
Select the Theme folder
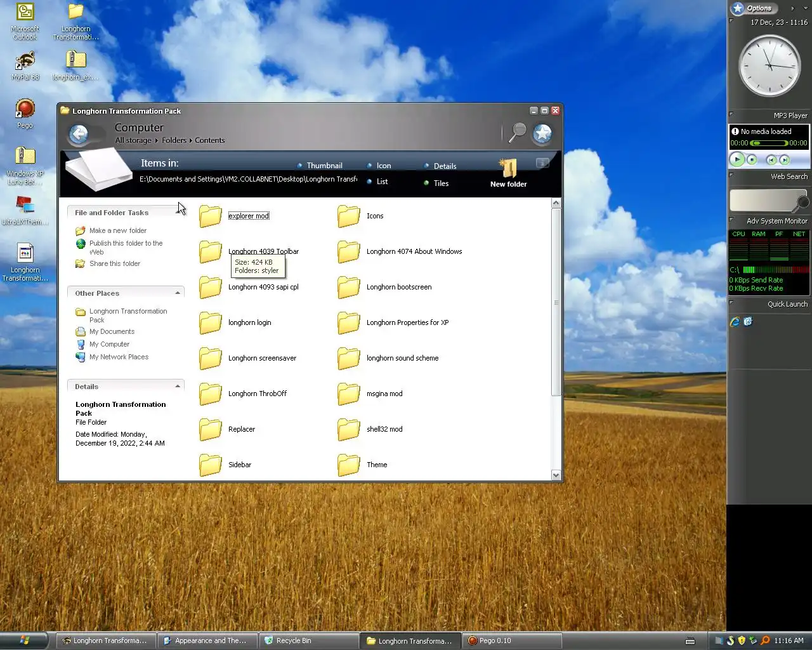pyautogui.click(x=362, y=465)
